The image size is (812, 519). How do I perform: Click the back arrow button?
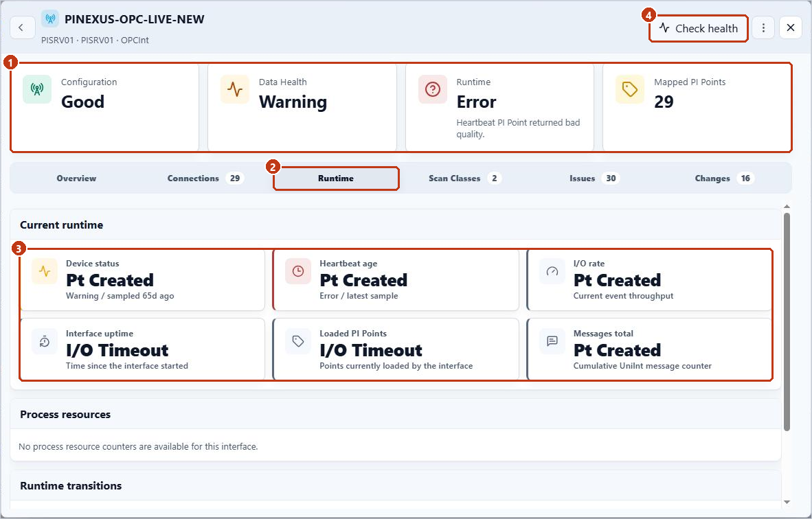(x=22, y=27)
